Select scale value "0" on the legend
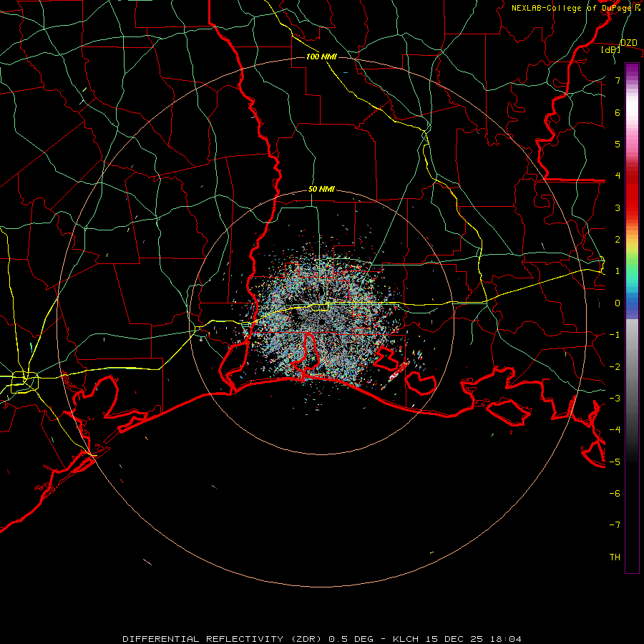The image size is (644, 644). [618, 303]
